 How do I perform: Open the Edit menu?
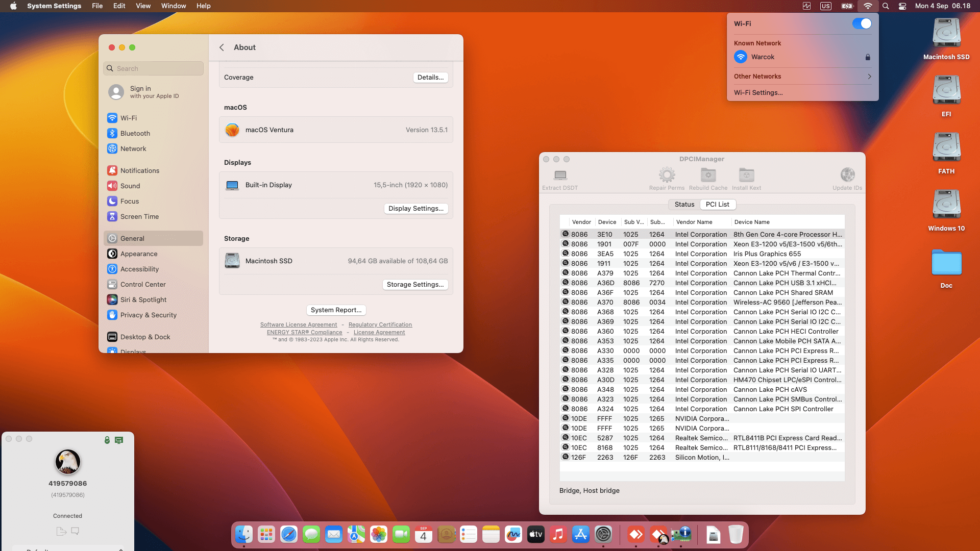pos(119,6)
